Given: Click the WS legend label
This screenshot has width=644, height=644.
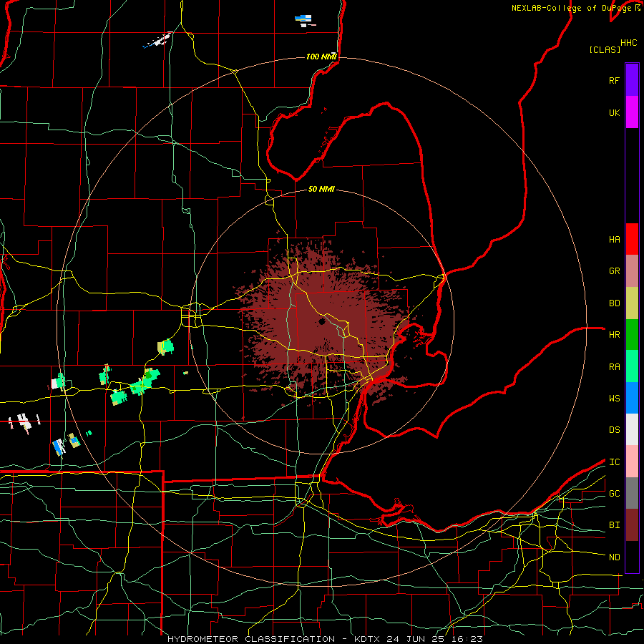Looking at the screenshot, I should pyautogui.click(x=614, y=398).
